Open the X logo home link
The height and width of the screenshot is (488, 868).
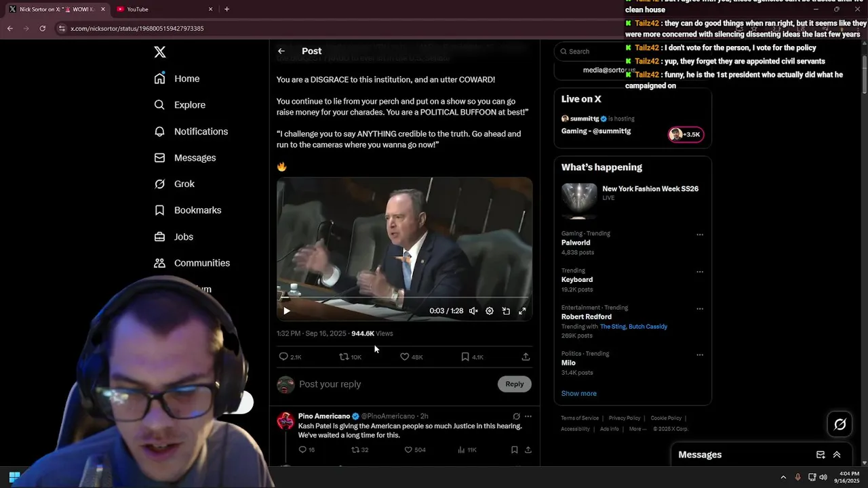click(x=160, y=52)
